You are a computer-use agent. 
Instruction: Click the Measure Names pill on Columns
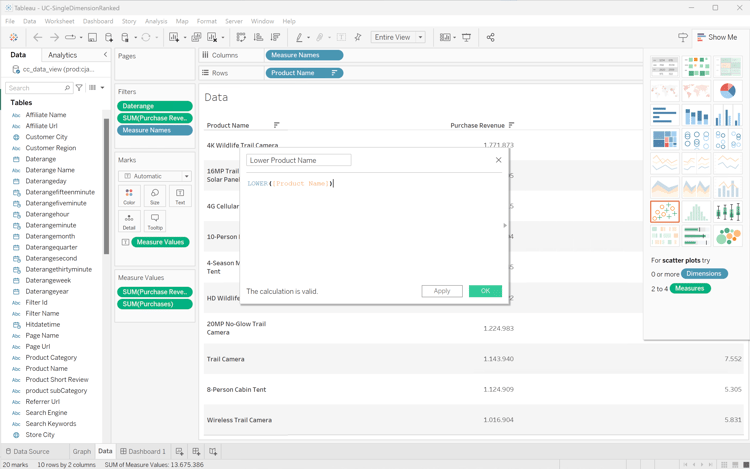coord(304,55)
